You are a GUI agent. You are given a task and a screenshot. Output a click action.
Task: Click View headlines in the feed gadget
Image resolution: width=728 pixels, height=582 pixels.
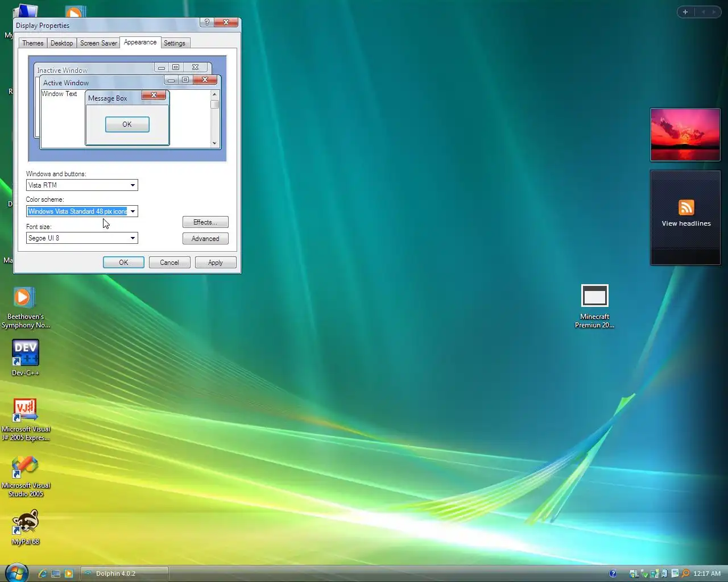(x=686, y=223)
